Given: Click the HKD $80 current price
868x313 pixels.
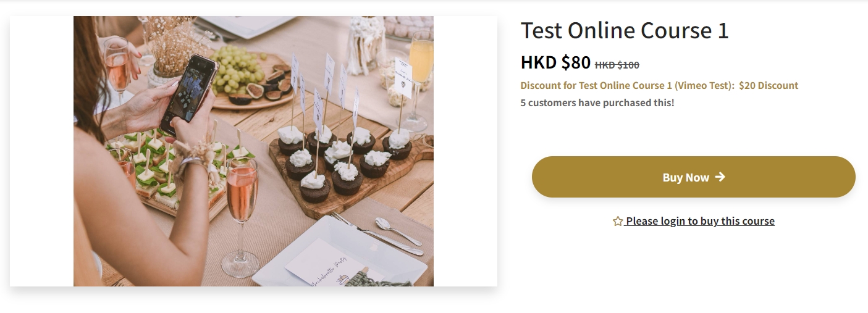Looking at the screenshot, I should (555, 62).
